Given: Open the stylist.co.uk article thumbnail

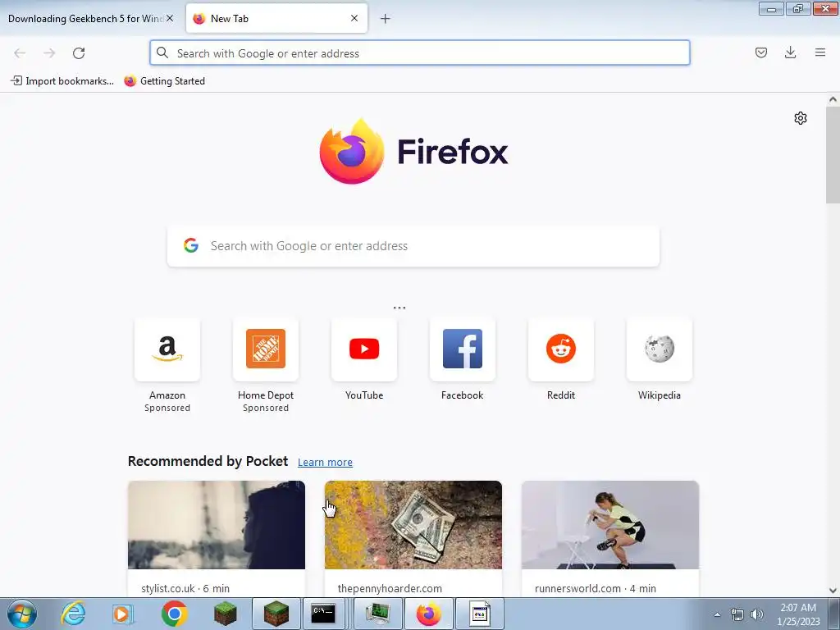Looking at the screenshot, I should tap(217, 525).
